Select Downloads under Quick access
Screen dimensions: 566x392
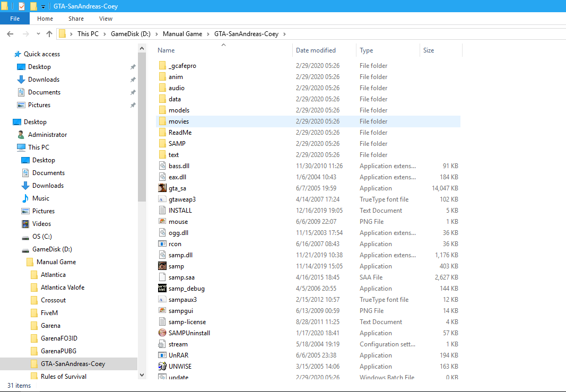[x=43, y=80]
